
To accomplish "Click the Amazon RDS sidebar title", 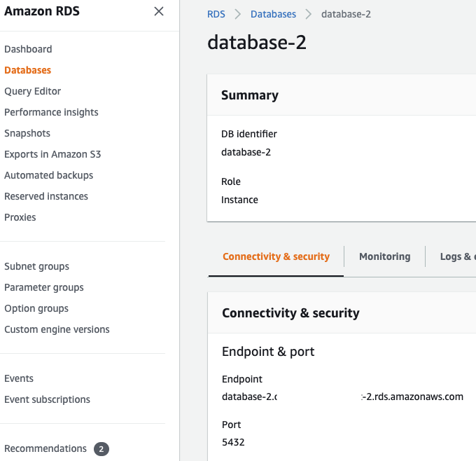I will [42, 11].
